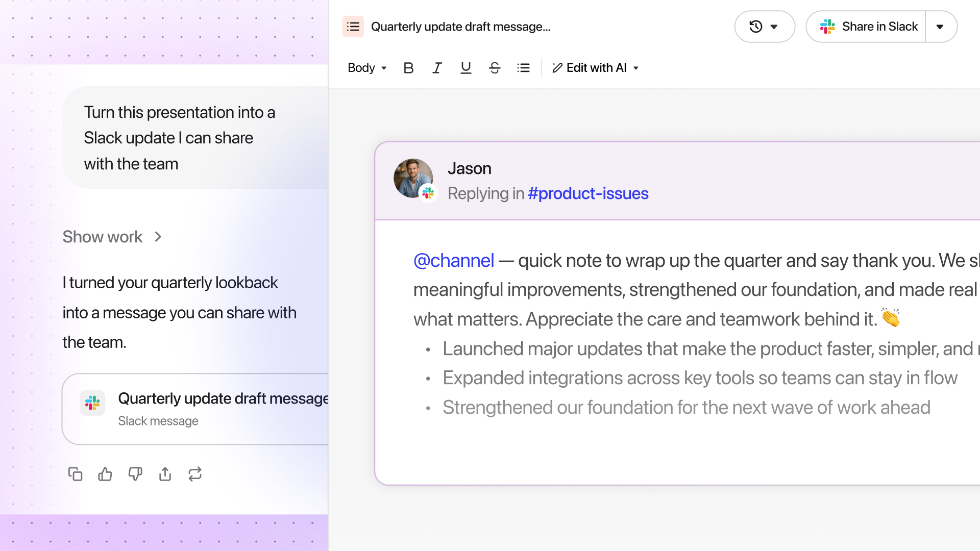The image size is (980, 551).
Task: Give thumbs up to response
Action: (105, 474)
